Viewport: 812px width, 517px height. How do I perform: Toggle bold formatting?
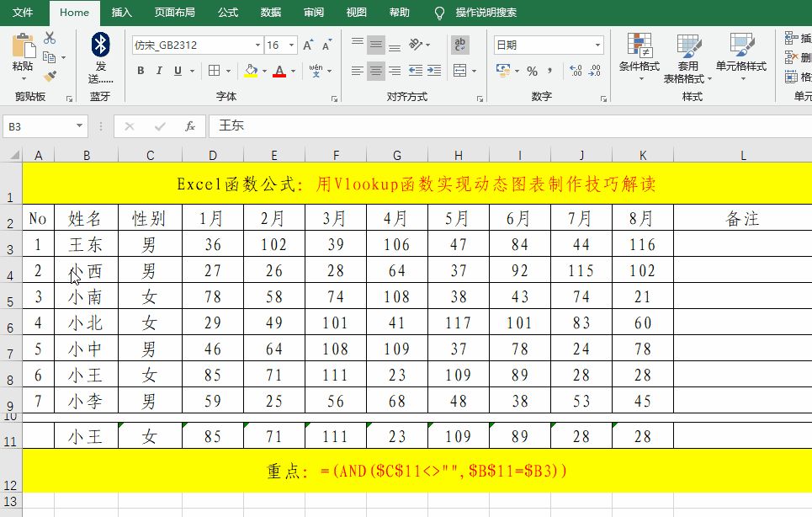(141, 72)
